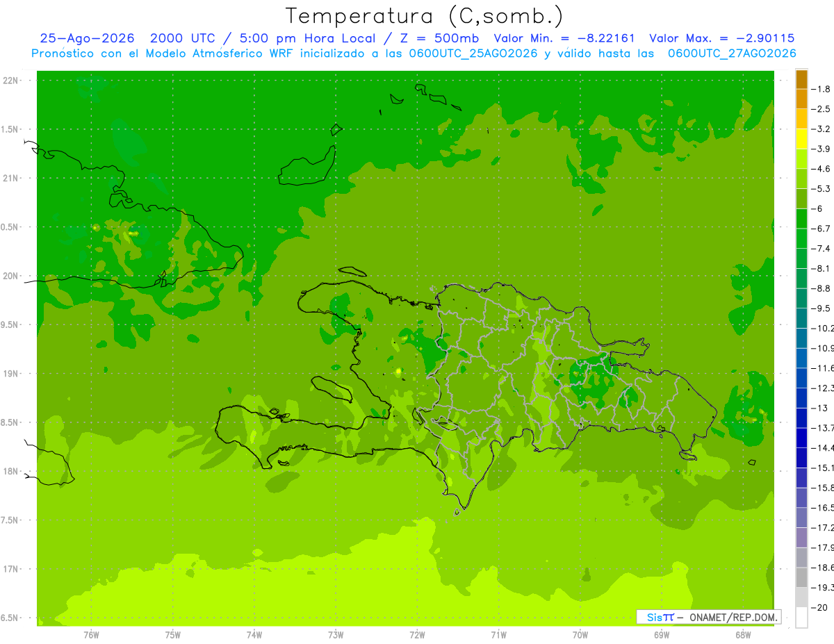The image size is (834, 644).
Task: Click the '17N' latitude axis label
Action: 12,569
